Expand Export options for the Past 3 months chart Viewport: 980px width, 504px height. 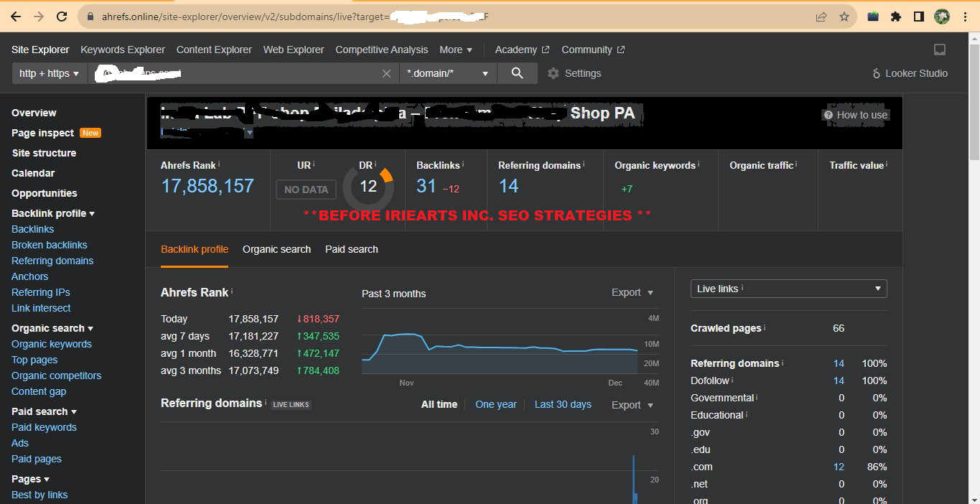coord(631,292)
